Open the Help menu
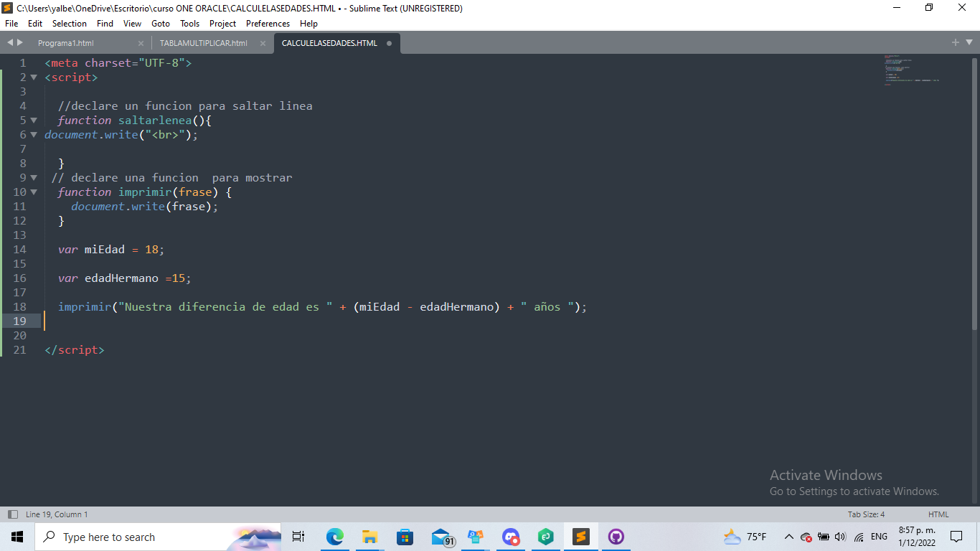The height and width of the screenshot is (551, 980). 308,24
